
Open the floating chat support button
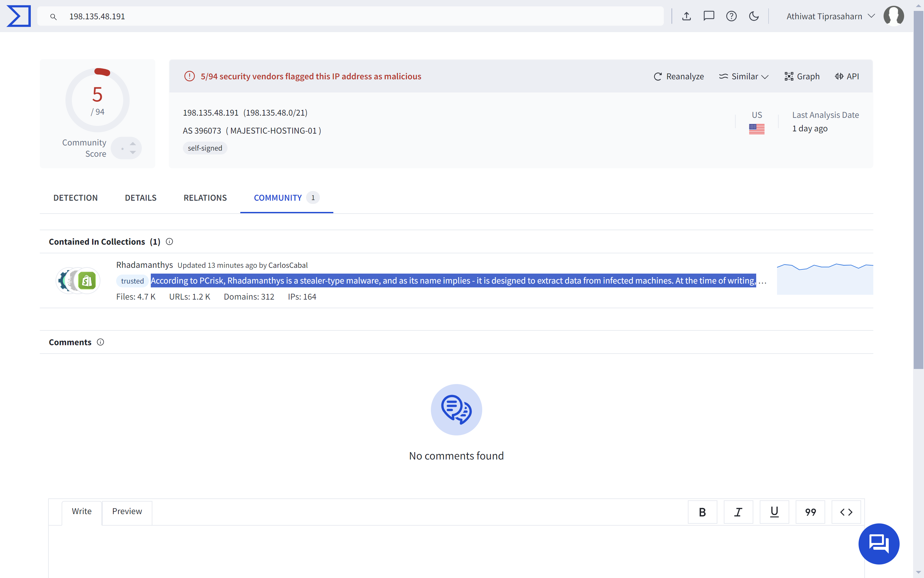click(x=878, y=544)
